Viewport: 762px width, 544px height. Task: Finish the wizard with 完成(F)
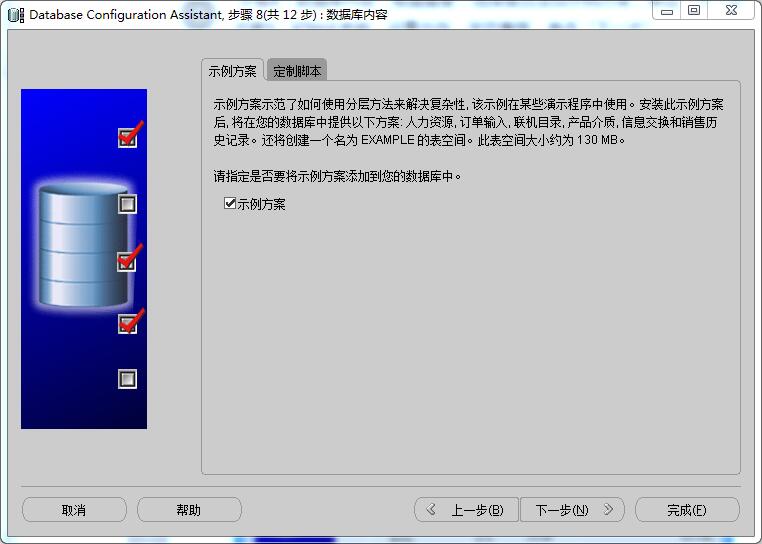[x=687, y=509]
